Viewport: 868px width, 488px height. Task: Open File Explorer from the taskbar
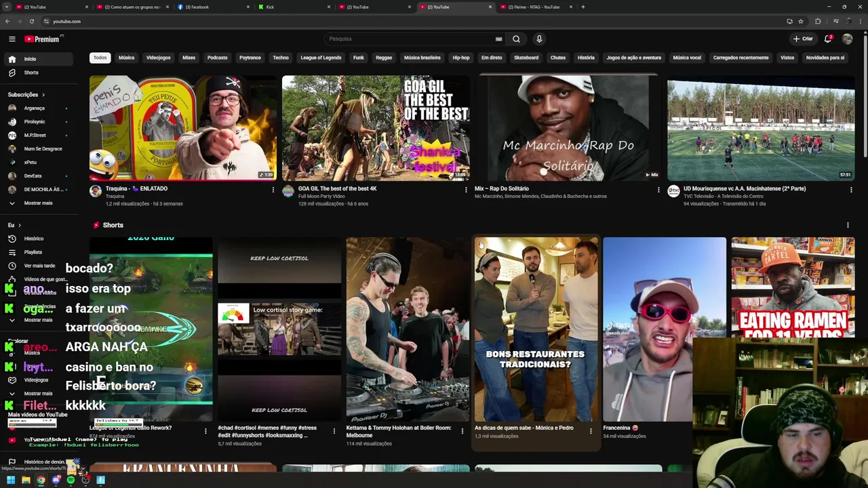tap(26, 480)
